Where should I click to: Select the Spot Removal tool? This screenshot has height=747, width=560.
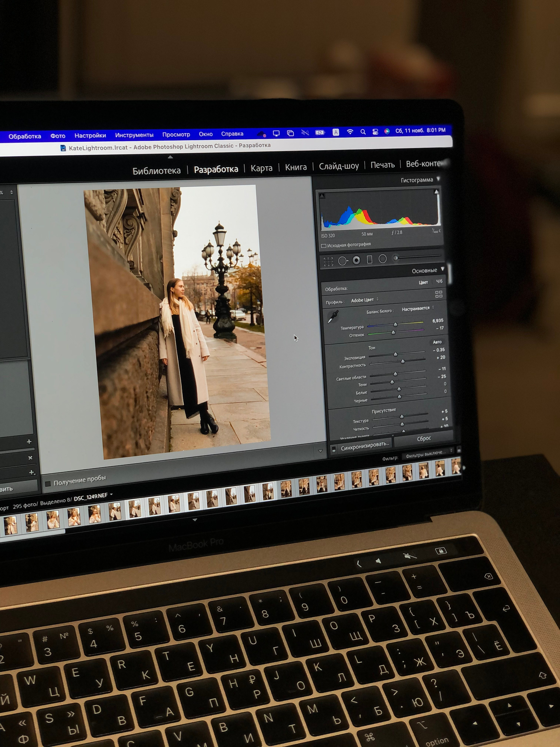click(342, 261)
